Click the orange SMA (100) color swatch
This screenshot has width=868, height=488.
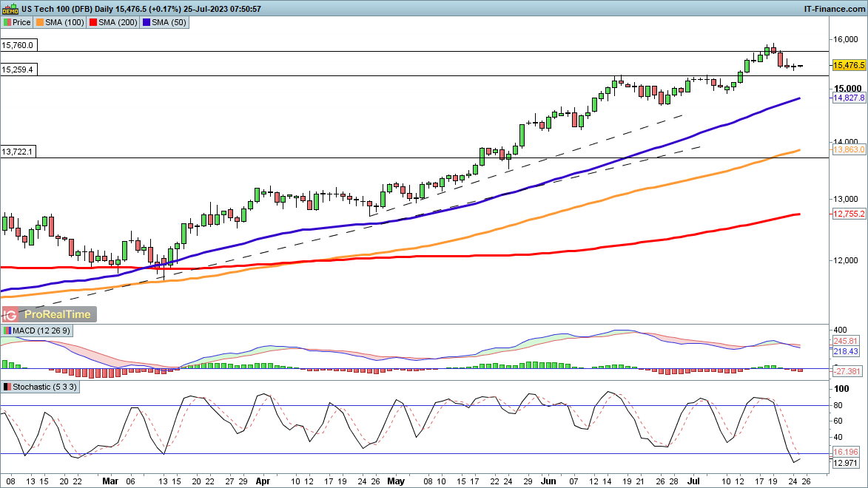pyautogui.click(x=40, y=22)
